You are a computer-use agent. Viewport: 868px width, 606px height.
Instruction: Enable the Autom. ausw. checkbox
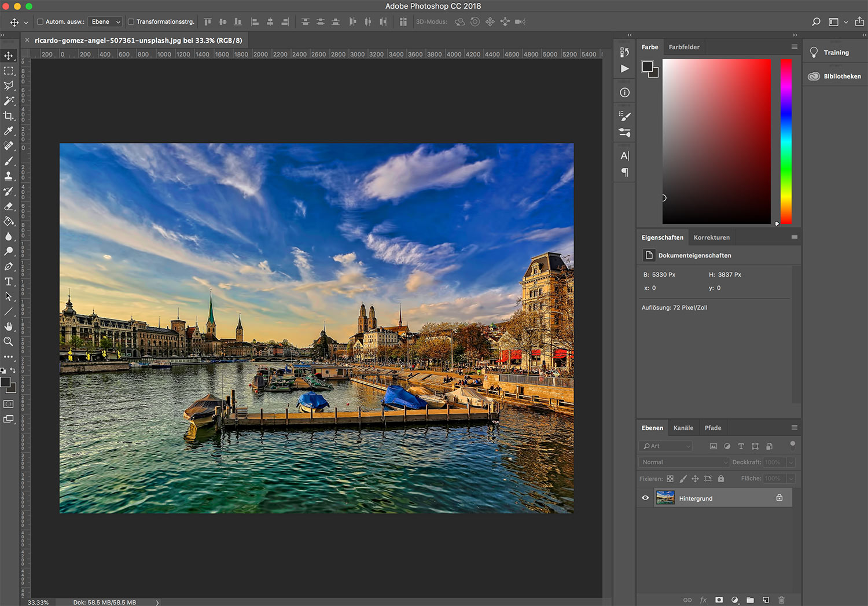point(40,21)
